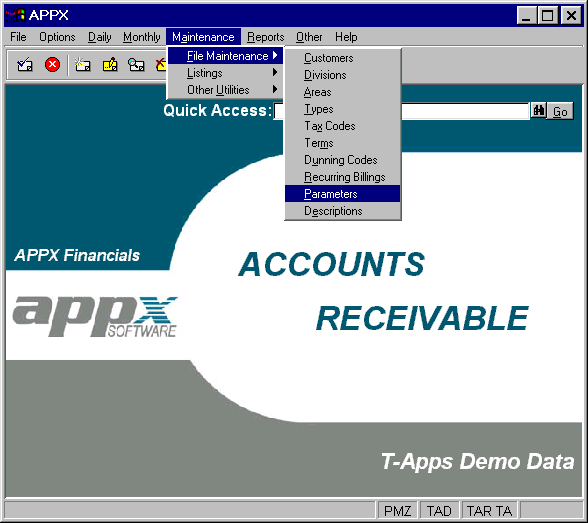Open the Other menu
Image resolution: width=588 pixels, height=523 pixels.
tap(309, 37)
